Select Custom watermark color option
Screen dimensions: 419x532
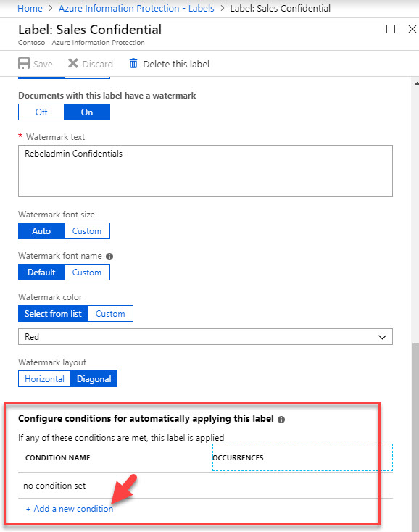coord(110,314)
